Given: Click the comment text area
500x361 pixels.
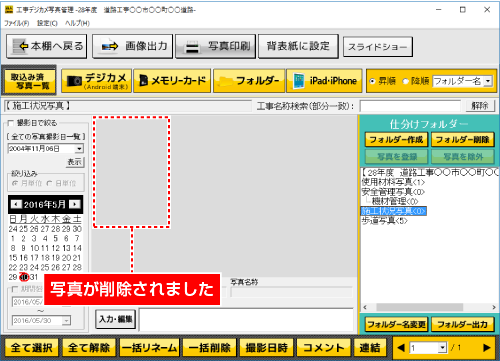Looking at the screenshot, I should (x=246, y=320).
